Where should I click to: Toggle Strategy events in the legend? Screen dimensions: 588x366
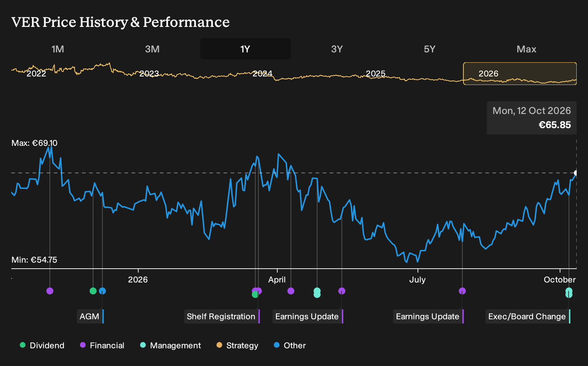point(237,345)
